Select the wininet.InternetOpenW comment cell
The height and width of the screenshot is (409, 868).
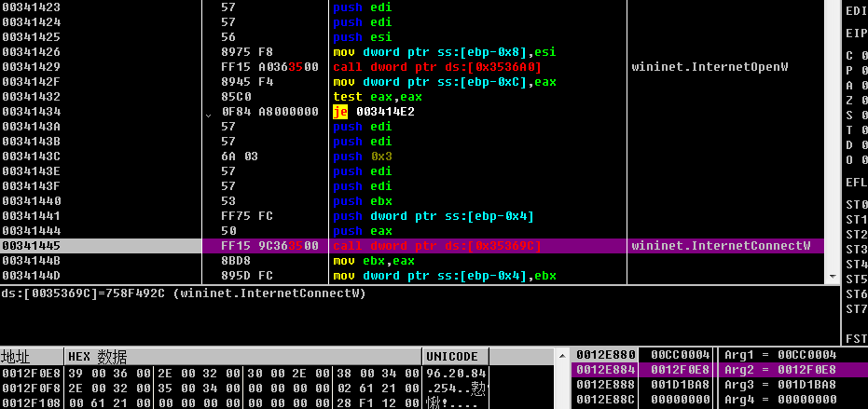coord(710,67)
